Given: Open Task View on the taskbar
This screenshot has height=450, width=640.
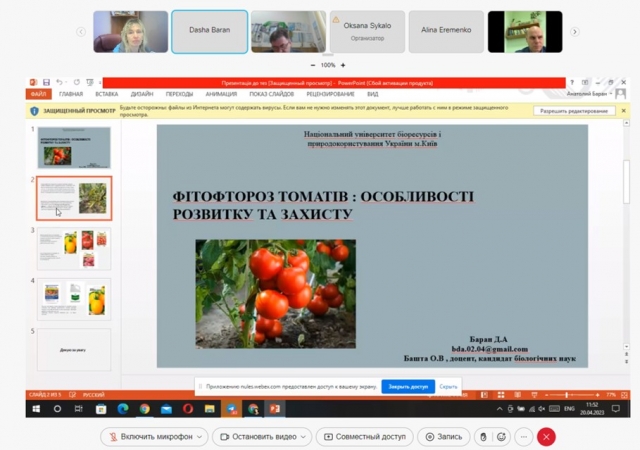Looking at the screenshot, I should [x=78, y=409].
